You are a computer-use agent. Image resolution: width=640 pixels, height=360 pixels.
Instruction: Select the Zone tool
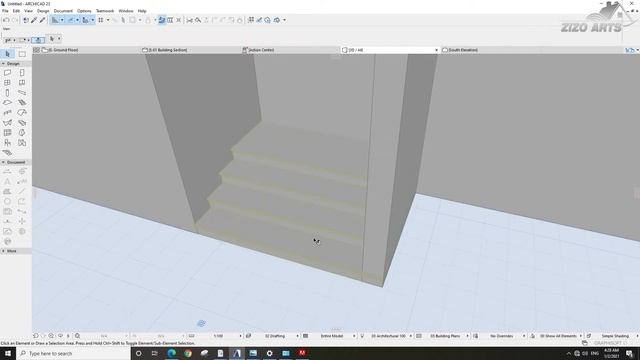pos(22,142)
